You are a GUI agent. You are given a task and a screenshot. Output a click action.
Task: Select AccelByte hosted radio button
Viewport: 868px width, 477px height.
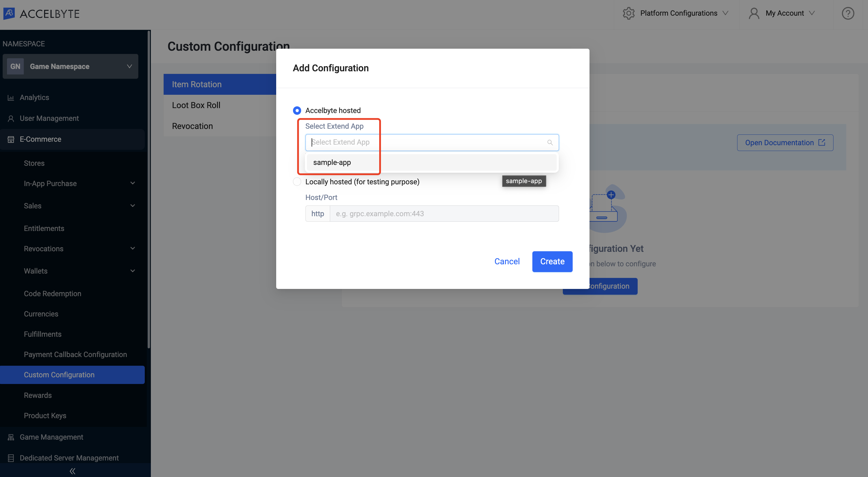click(297, 110)
